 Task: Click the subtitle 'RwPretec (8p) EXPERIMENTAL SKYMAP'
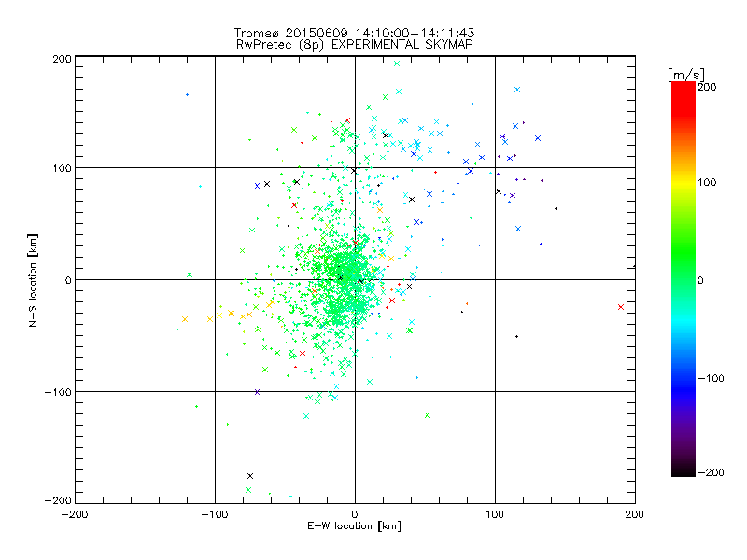pyautogui.click(x=355, y=44)
